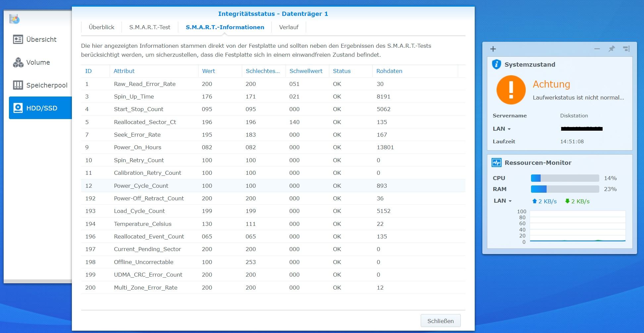Expand the LAN dropdown in Ressourcen-Monitor
This screenshot has height=333, width=644.
click(x=510, y=201)
